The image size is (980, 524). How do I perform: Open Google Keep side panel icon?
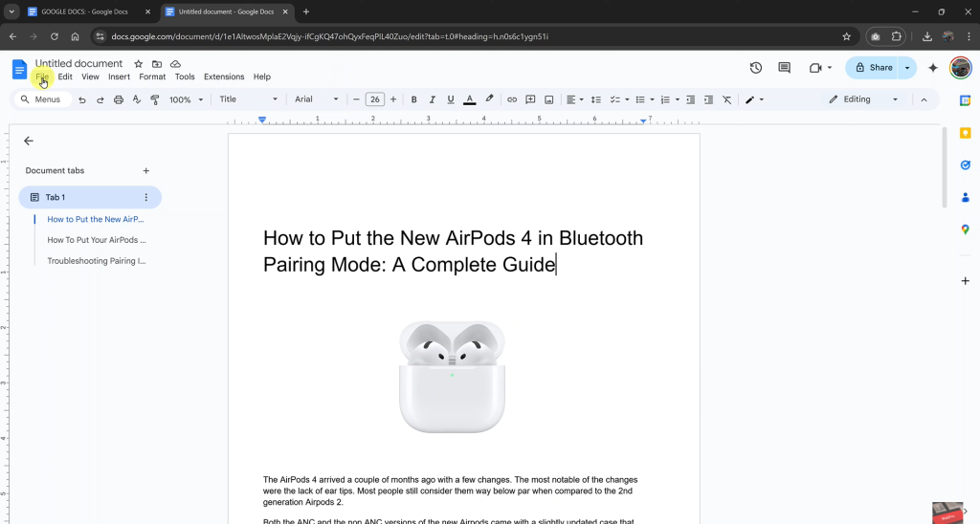point(965,133)
